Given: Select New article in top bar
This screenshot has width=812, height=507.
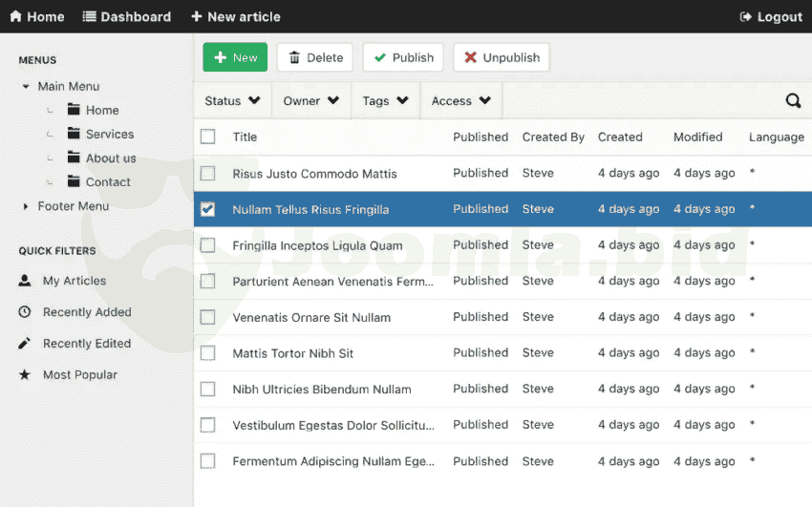Looking at the screenshot, I should click(x=235, y=17).
